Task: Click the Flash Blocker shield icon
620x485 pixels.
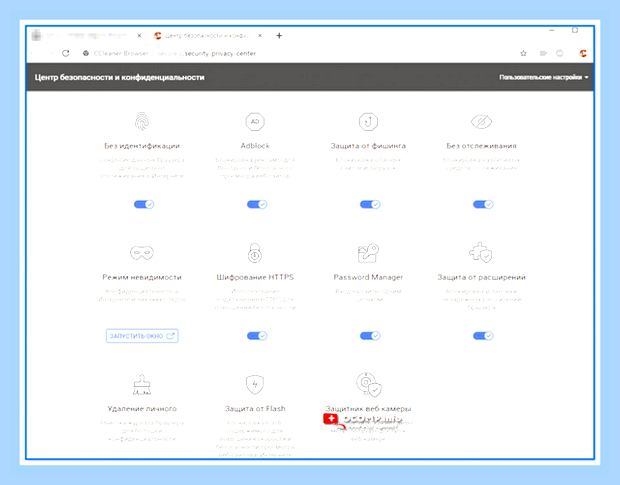Action: [255, 384]
